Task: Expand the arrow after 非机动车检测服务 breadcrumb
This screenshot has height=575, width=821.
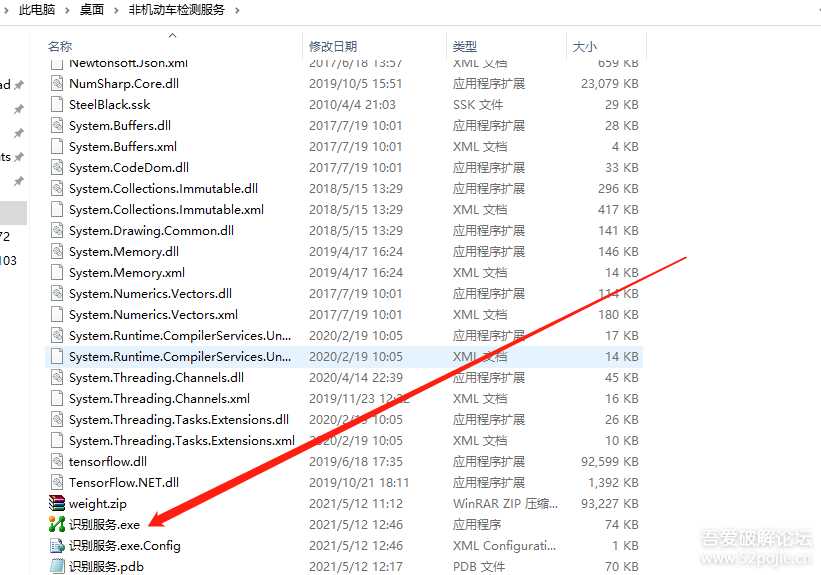Action: pos(237,10)
